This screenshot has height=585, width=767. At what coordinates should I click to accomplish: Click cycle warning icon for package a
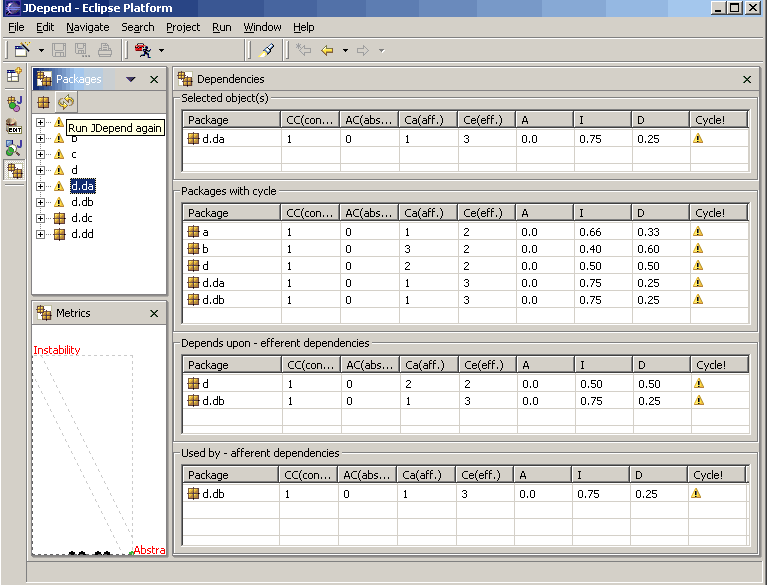pyautogui.click(x=698, y=231)
